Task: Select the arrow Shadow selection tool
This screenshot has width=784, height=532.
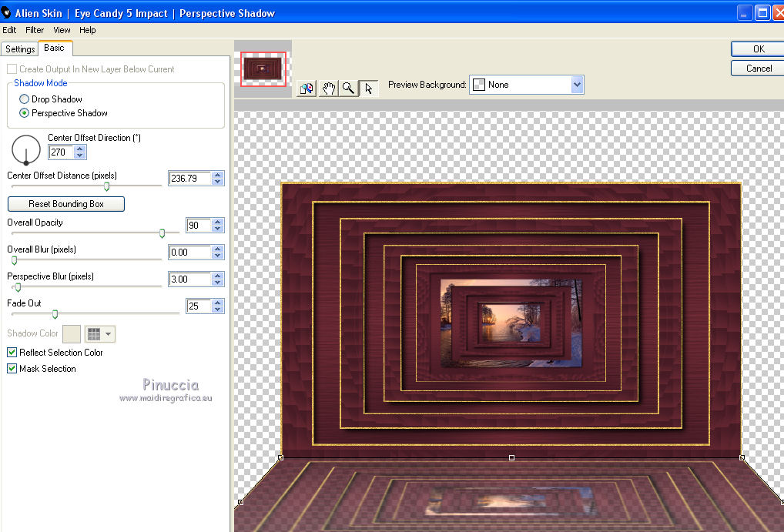Action: tap(369, 89)
